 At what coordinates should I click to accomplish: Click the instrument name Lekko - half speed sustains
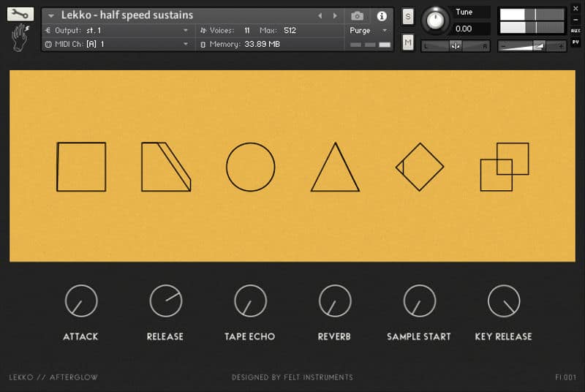(127, 15)
